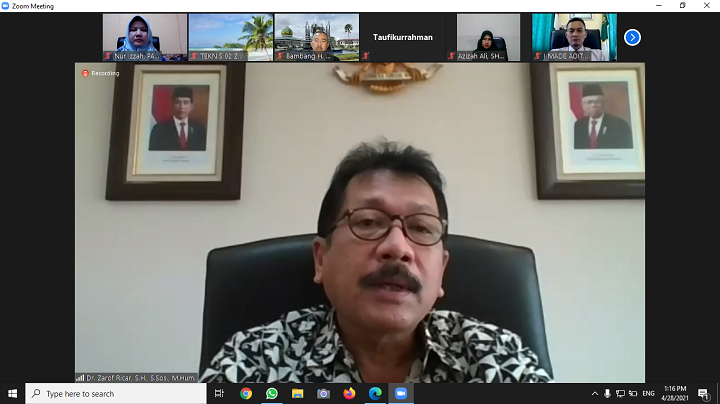Image resolution: width=720 pixels, height=404 pixels.
Task: Click the Windows search box
Action: tap(115, 394)
